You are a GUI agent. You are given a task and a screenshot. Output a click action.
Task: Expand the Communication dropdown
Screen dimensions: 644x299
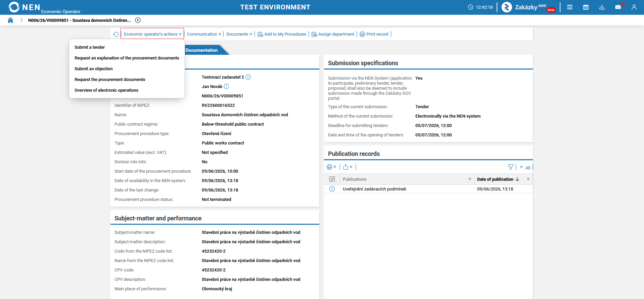pos(220,34)
